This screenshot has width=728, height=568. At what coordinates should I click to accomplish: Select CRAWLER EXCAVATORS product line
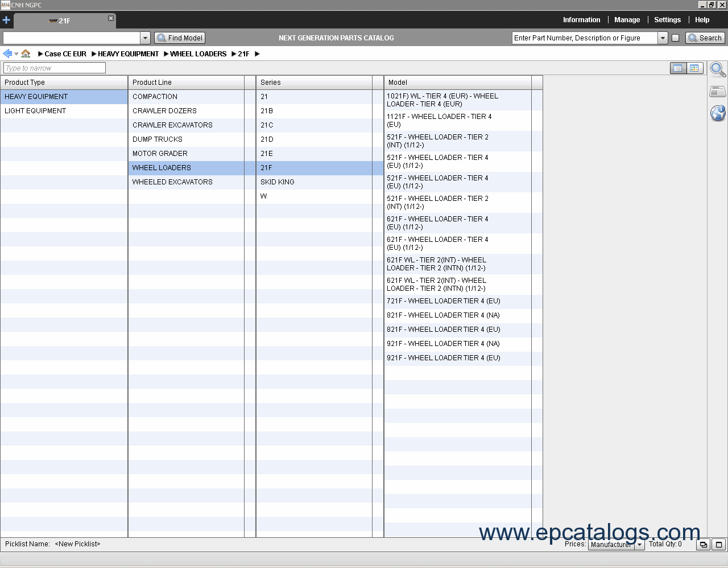[x=187, y=125]
